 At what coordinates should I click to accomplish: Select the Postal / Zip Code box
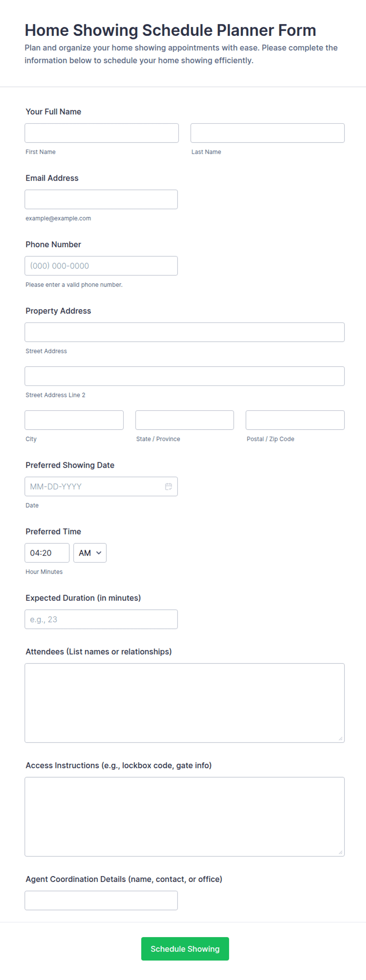tap(295, 420)
